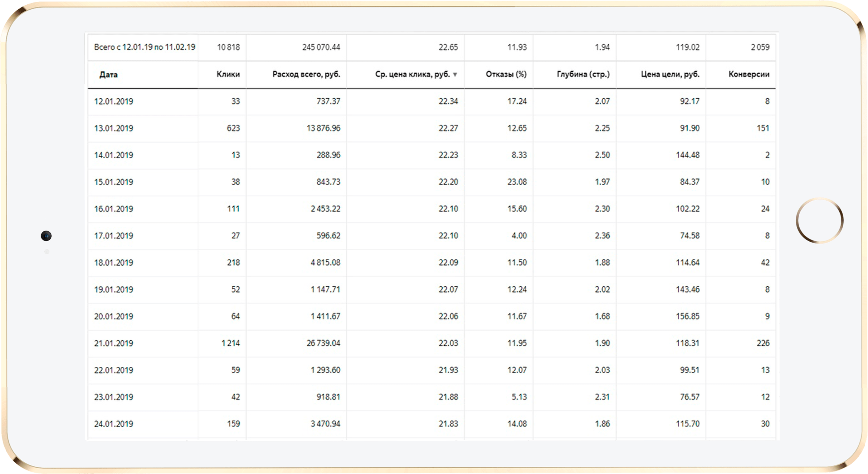The image size is (868, 474).
Task: Click the Расход всего, руб. column header
Action: click(306, 74)
